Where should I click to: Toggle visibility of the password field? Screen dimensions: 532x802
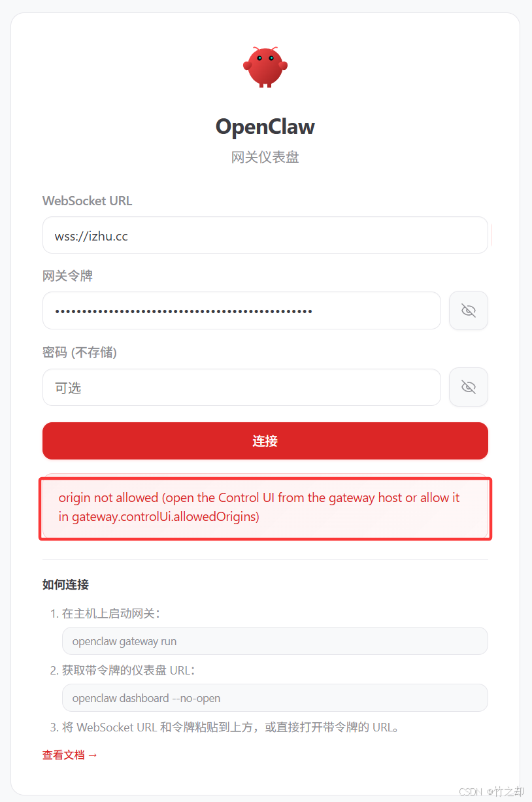point(469,387)
